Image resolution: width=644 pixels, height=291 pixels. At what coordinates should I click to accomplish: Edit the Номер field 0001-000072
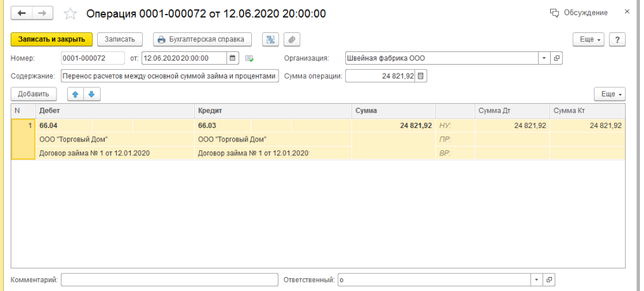pyautogui.click(x=93, y=58)
